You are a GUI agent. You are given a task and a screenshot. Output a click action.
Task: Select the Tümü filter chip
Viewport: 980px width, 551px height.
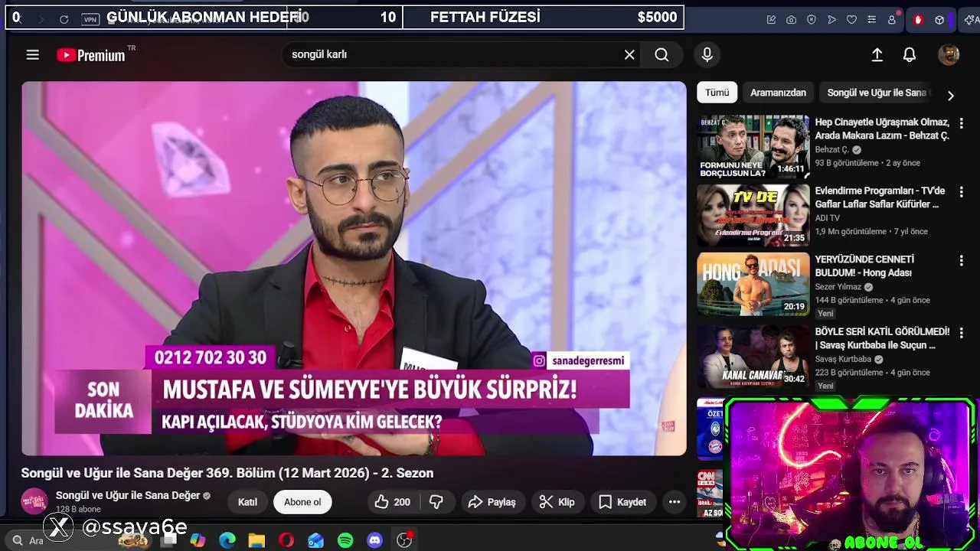tap(717, 92)
